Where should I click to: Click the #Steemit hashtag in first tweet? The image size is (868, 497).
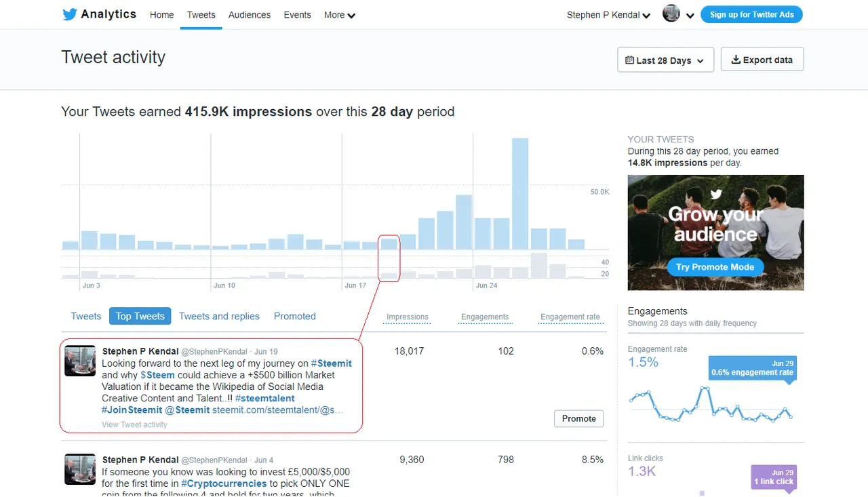332,363
